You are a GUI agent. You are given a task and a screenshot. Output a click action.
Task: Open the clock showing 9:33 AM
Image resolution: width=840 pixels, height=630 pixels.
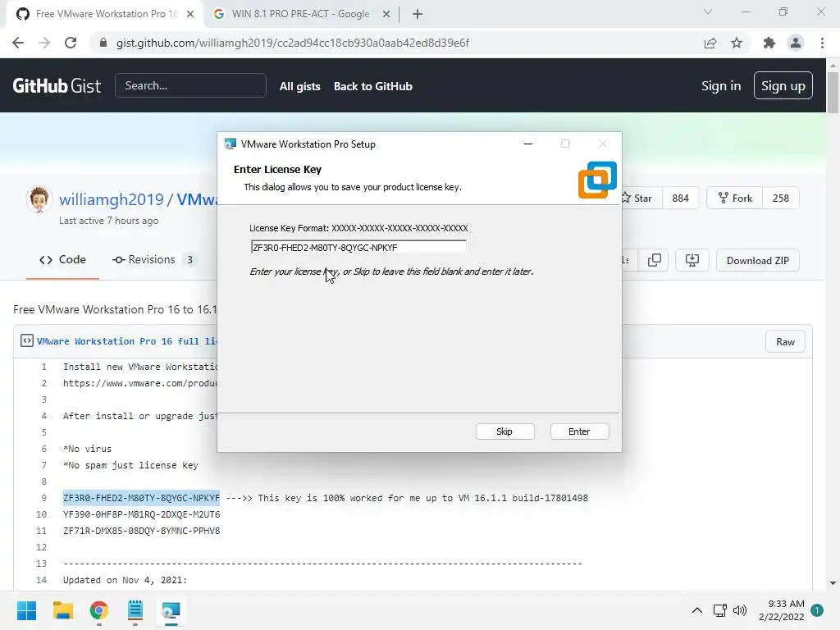[782, 610]
